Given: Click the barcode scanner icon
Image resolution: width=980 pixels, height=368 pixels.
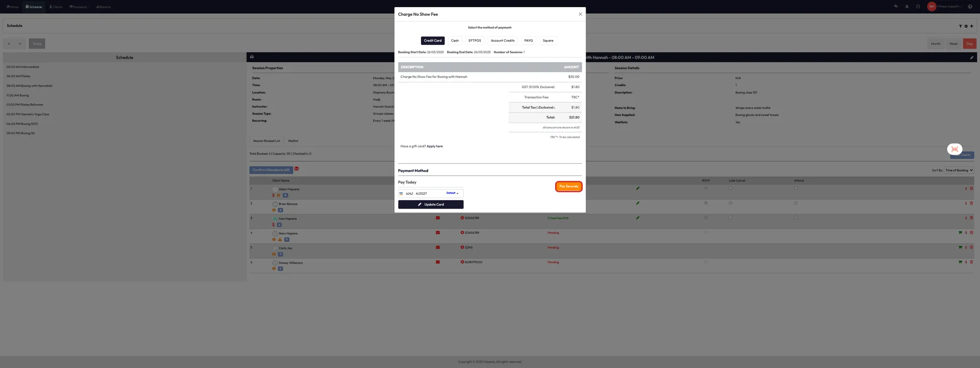Looking at the screenshot, I should tap(954, 149).
